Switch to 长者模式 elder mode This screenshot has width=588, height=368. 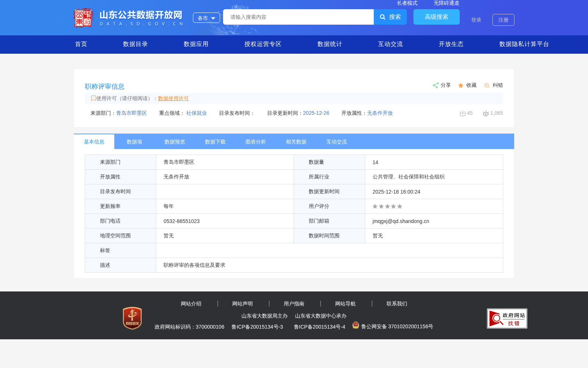[407, 3]
